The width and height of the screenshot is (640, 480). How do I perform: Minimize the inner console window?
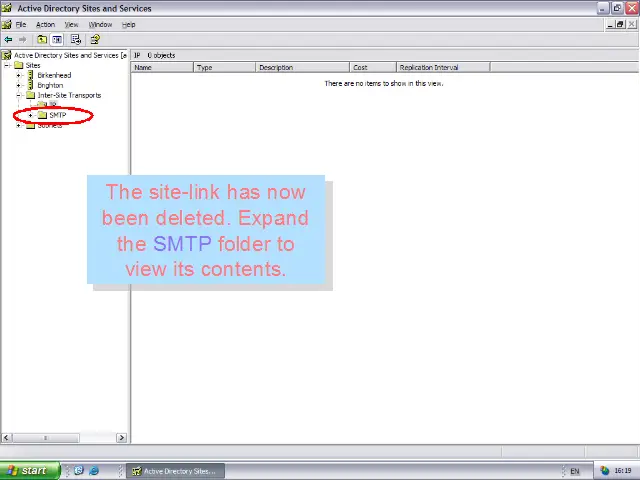pyautogui.click(x=611, y=24)
